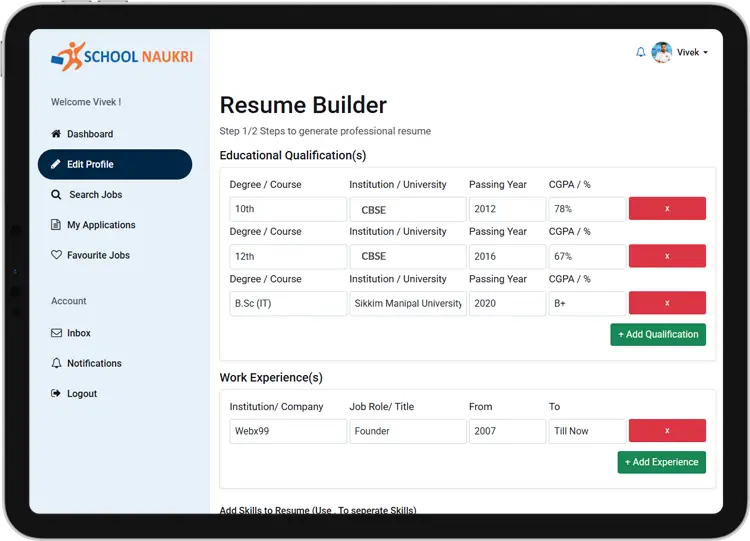This screenshot has width=750, height=541.
Task: Edit the 78% CGPA field
Action: click(587, 209)
